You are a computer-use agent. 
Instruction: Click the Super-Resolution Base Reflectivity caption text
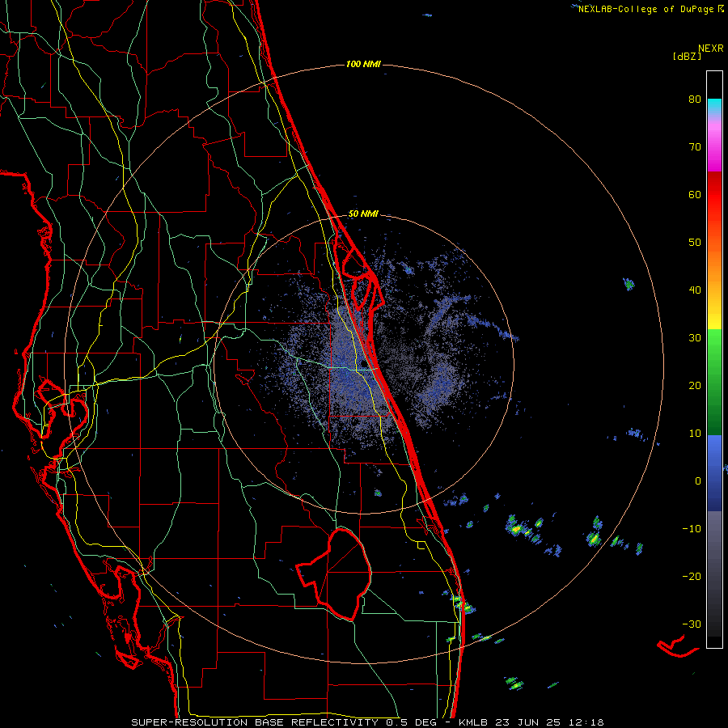coord(284,722)
